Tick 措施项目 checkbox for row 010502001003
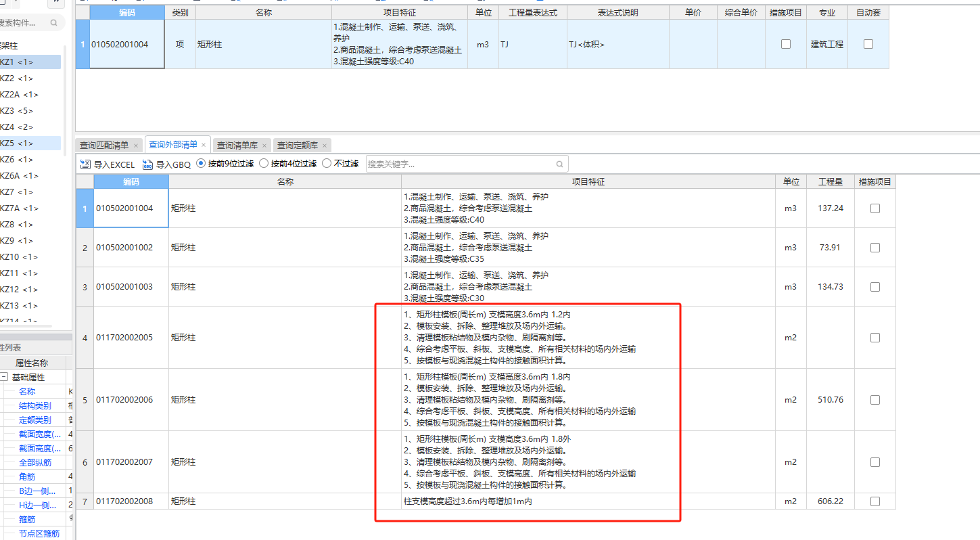The height and width of the screenshot is (540, 980). [x=875, y=287]
